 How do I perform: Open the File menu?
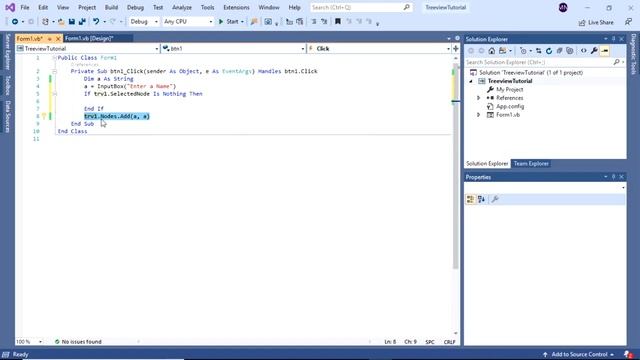tap(25, 7)
